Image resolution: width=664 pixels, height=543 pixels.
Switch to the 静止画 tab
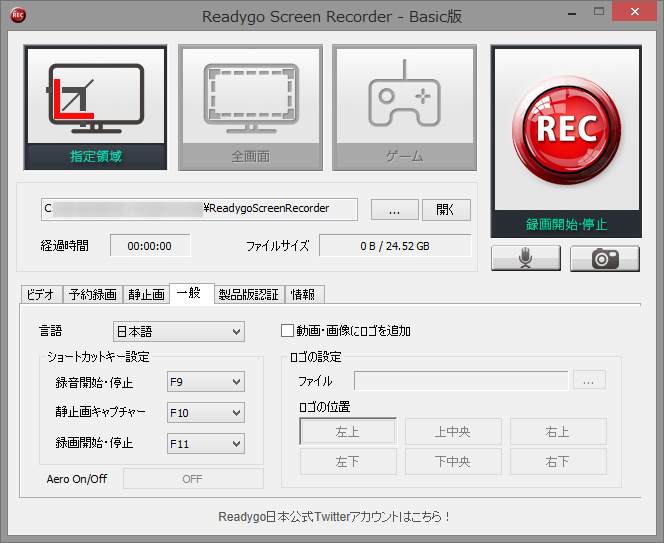pyautogui.click(x=146, y=294)
